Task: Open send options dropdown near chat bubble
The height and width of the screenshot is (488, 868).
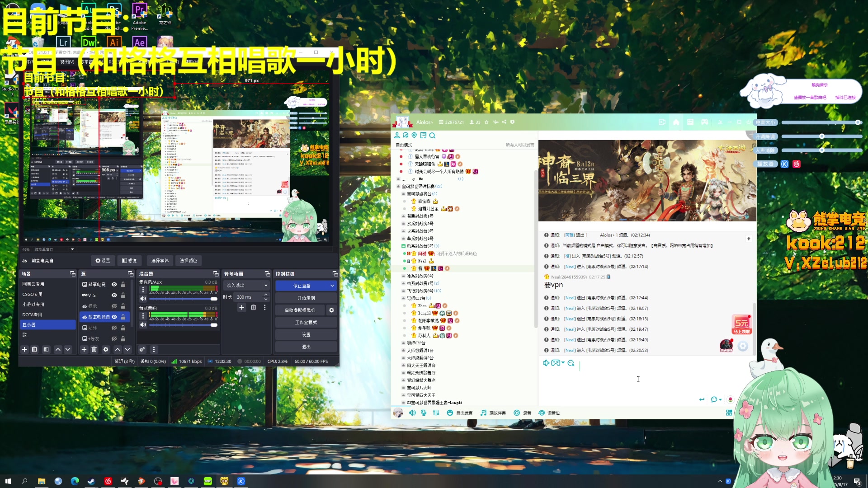Action: (720, 399)
